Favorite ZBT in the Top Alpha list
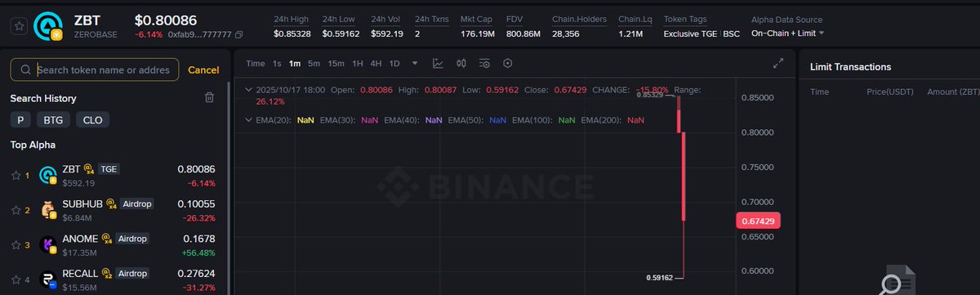Screen dimensions: 980x295 coord(15,175)
